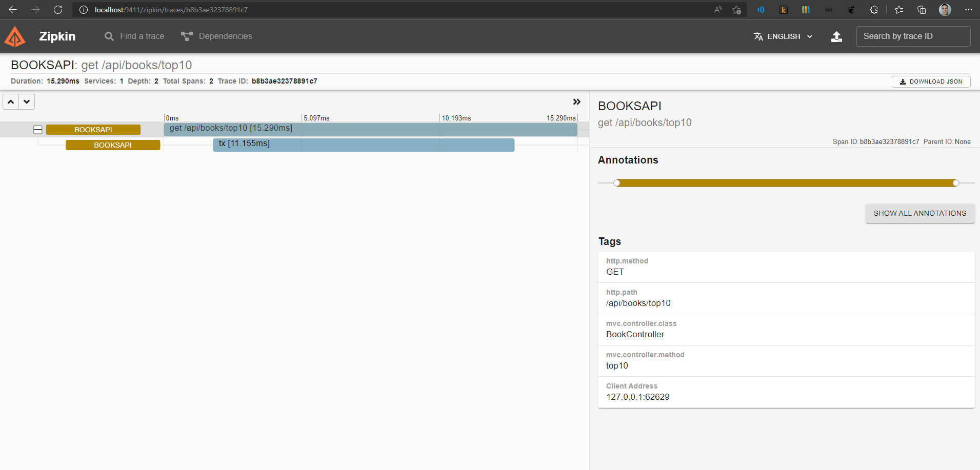
Task: Click the colorful books extension icon
Action: 806,10
